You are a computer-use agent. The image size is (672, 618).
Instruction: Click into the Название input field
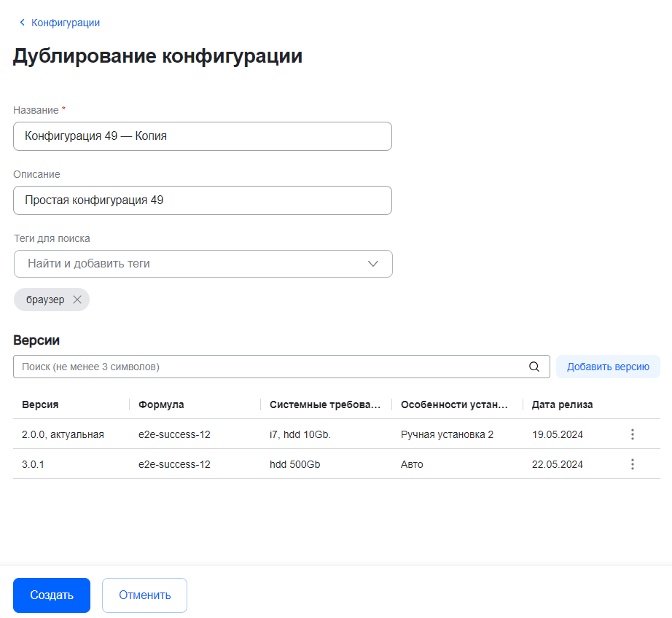pos(202,136)
